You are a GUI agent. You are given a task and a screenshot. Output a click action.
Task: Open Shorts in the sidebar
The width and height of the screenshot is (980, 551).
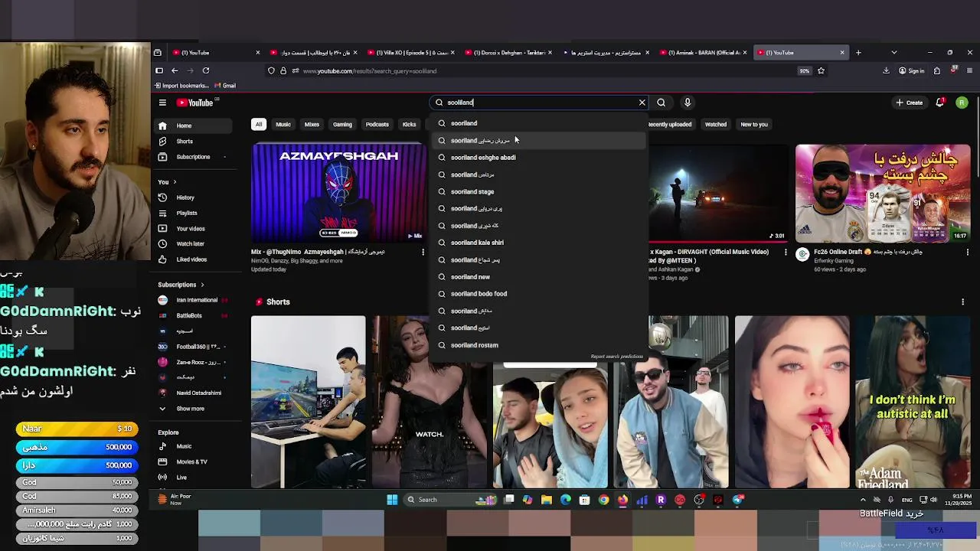[x=194, y=142]
